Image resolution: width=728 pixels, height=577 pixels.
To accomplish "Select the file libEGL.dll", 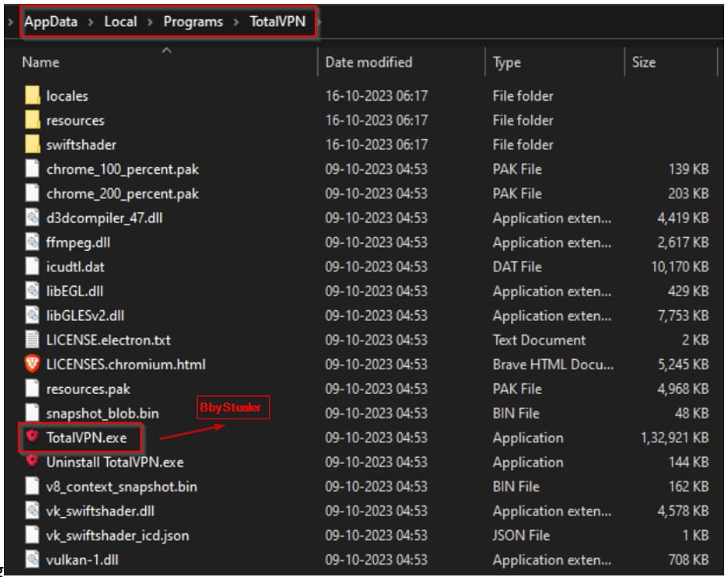I will [x=75, y=291].
